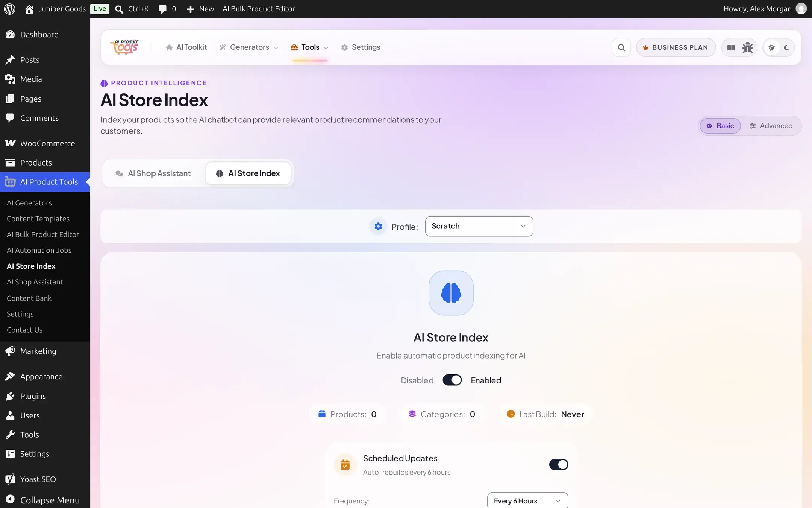Screen dimensions: 812x508
Task: Click the WordPress logo icon
Action: (9, 9)
